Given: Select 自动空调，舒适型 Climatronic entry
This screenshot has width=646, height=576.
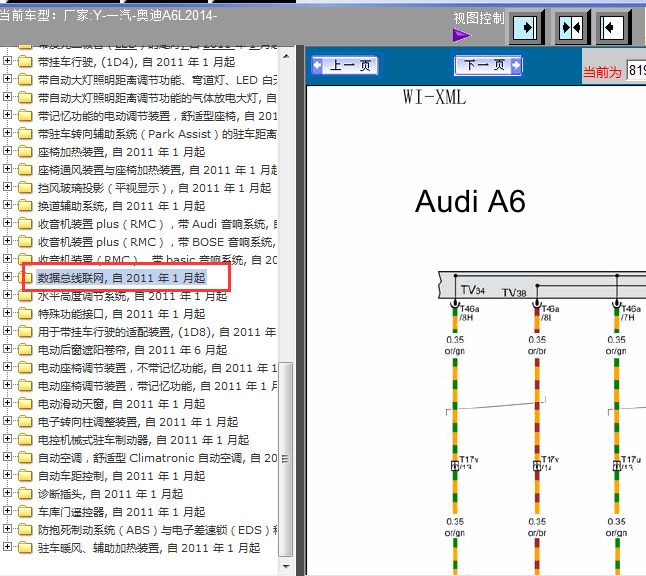Looking at the screenshot, I should 157,458.
